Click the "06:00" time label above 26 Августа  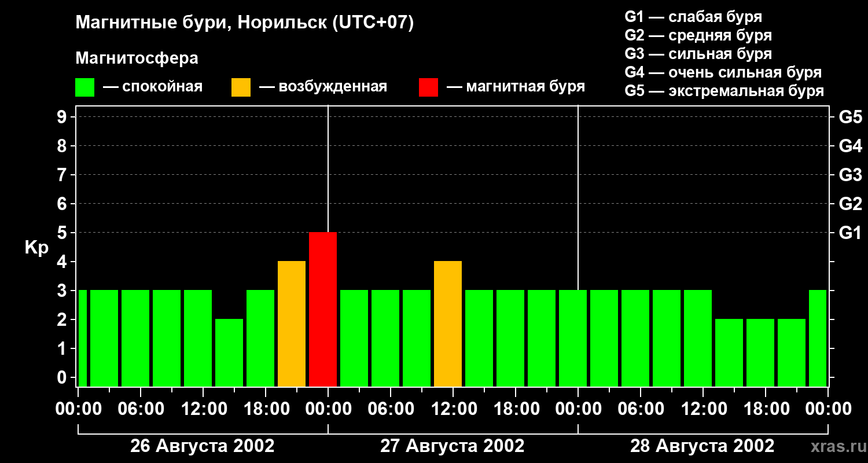[x=141, y=409]
